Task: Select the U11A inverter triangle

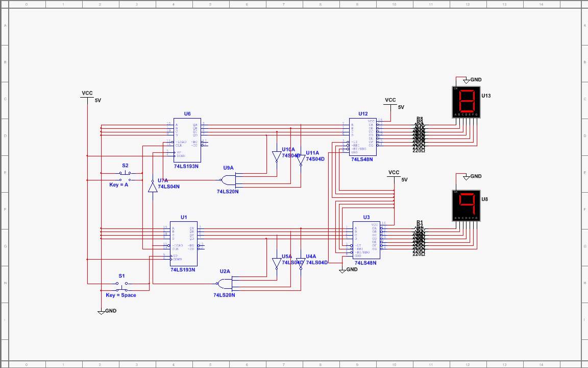Action: coord(301,160)
